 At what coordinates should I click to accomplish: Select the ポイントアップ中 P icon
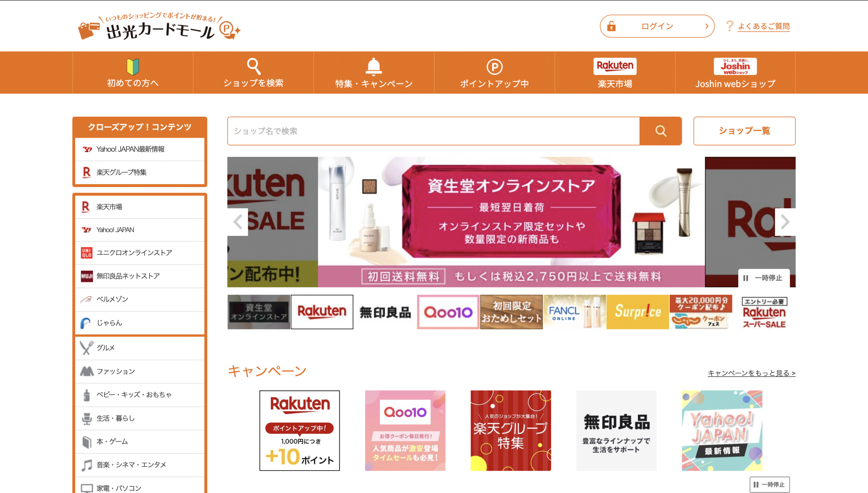pyautogui.click(x=494, y=67)
